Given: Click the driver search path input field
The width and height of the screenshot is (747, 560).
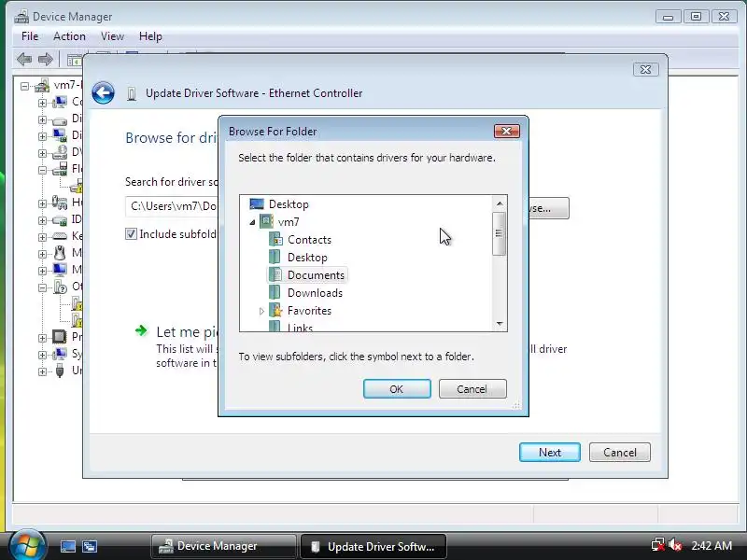Looking at the screenshot, I should coord(172,206).
